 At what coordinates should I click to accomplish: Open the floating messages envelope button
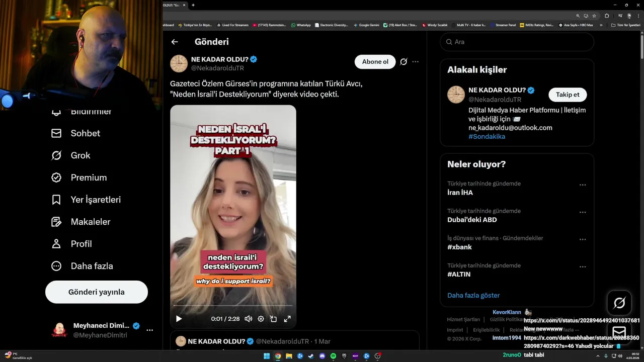[619, 332]
